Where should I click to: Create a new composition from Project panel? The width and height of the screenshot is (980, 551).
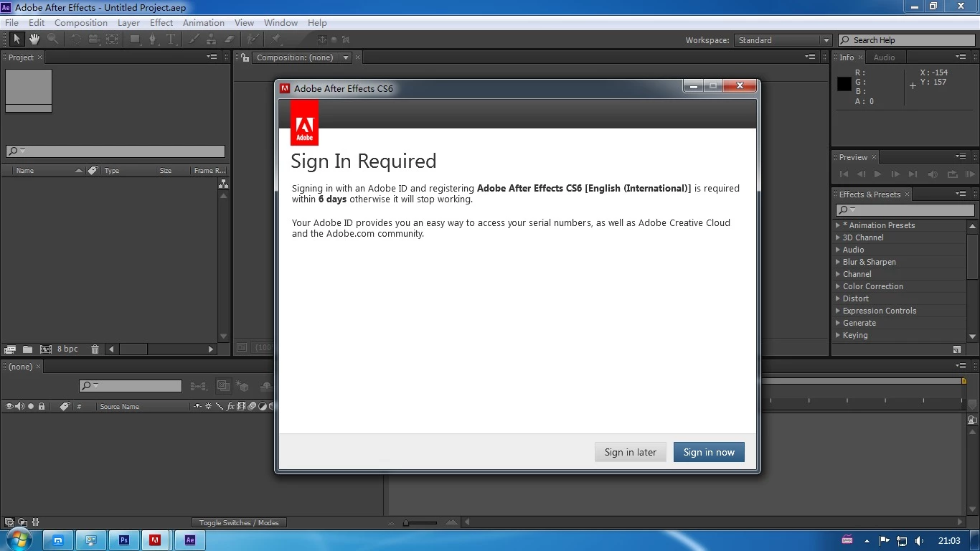point(46,349)
